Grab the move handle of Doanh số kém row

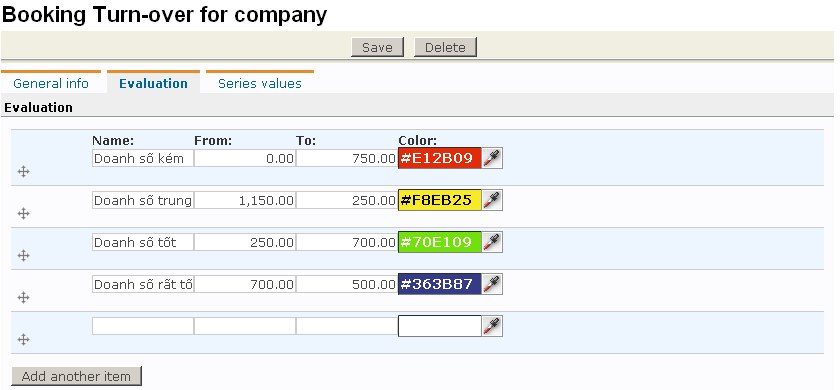(23, 171)
